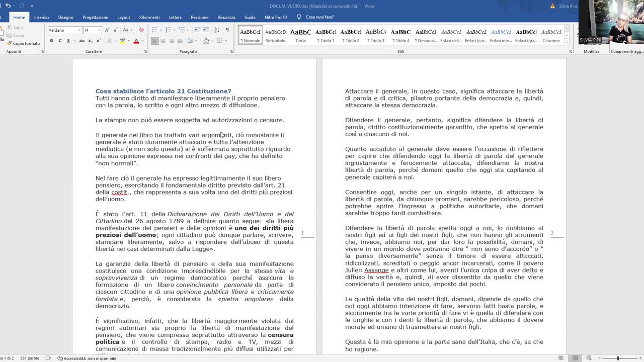This screenshot has height=362, width=644.
Task: Adjust the zoom slider handle
Action: (x=618, y=358)
